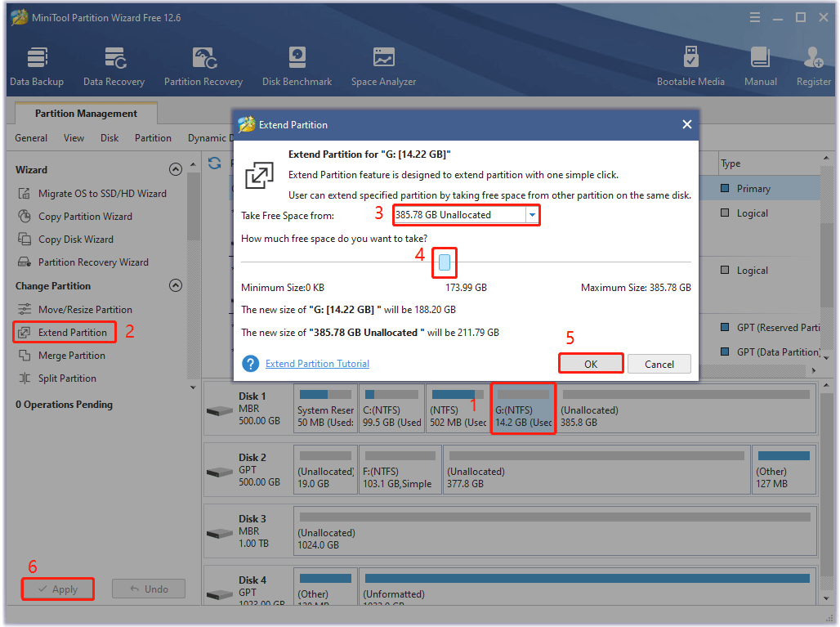Open the Dynamic Disk menu

(210, 137)
